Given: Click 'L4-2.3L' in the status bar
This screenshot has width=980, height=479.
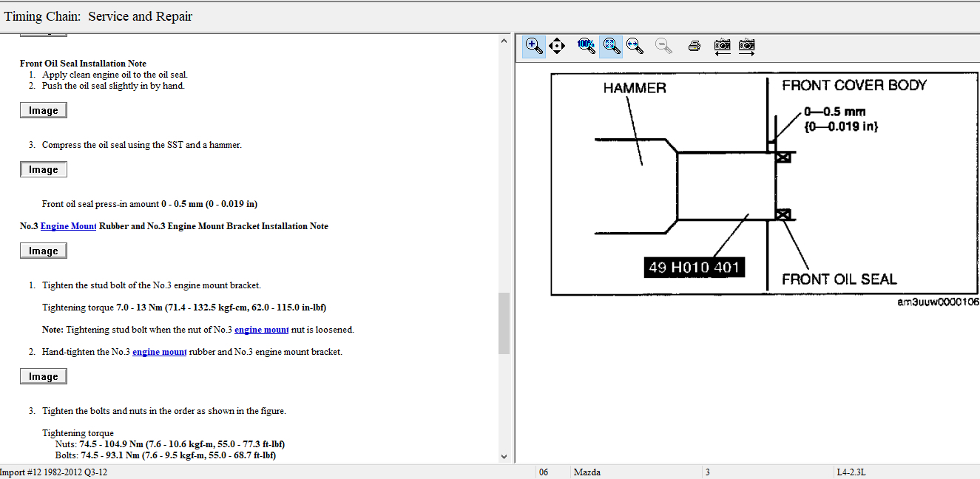Looking at the screenshot, I should (x=851, y=472).
